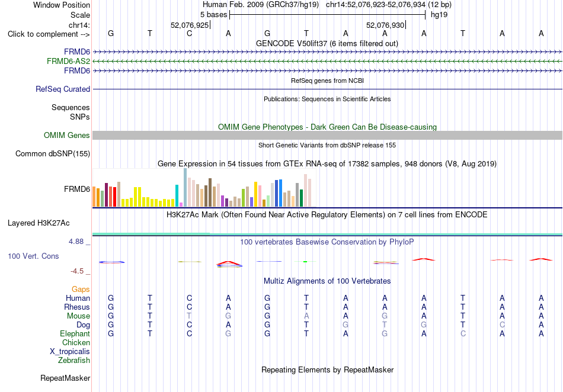Click the RefSeq Curated gene line
This screenshot has height=392, width=563.
pyautogui.click(x=327, y=89)
